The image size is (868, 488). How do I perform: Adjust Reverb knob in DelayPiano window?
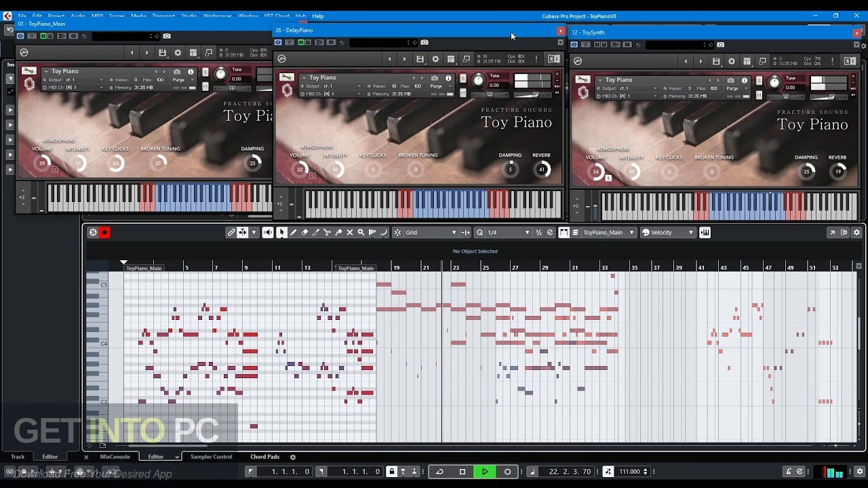coord(542,169)
